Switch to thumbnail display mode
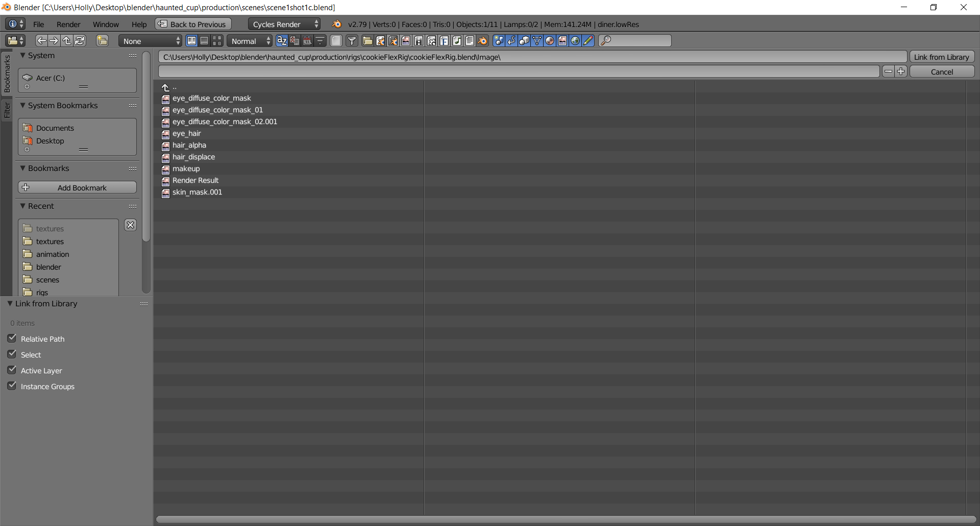 (217, 40)
